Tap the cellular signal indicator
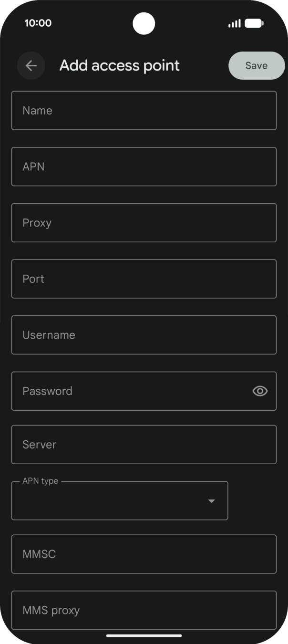This screenshot has height=644, width=288. point(233,22)
